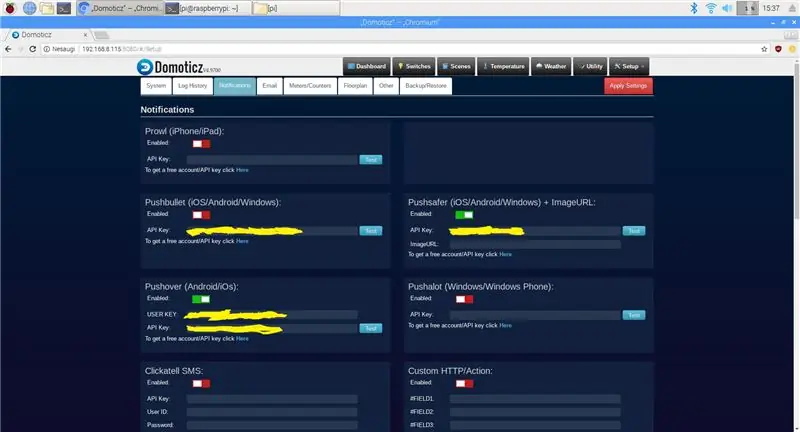Turn off the Pushover Enabled switch

(201, 299)
